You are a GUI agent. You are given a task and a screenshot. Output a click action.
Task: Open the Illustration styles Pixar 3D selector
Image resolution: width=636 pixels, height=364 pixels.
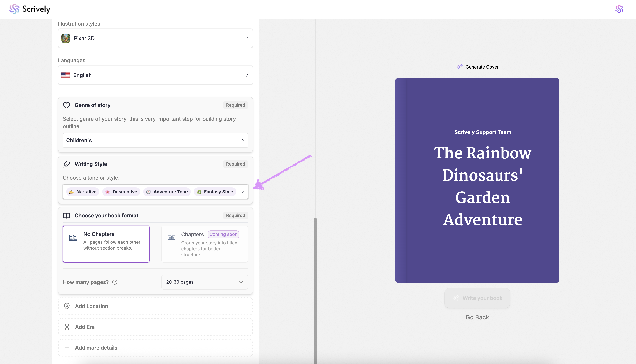[x=155, y=38]
